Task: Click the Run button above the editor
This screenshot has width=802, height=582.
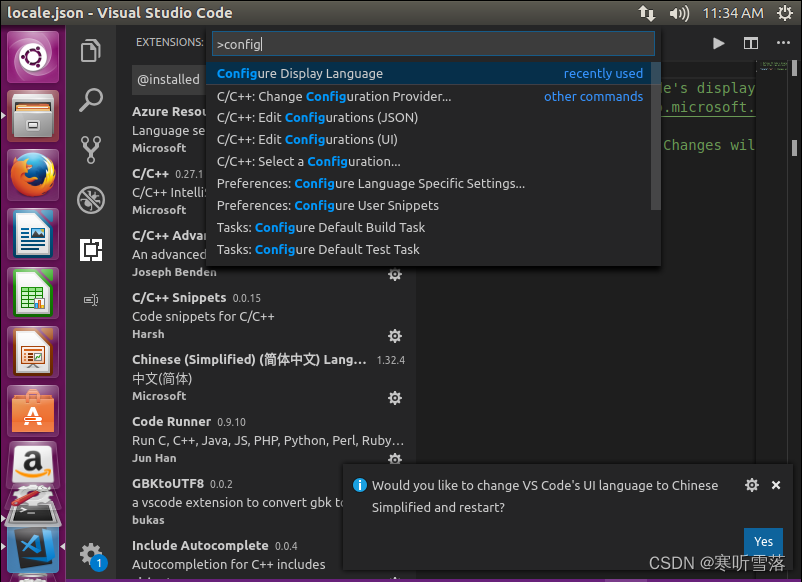Action: coord(718,44)
